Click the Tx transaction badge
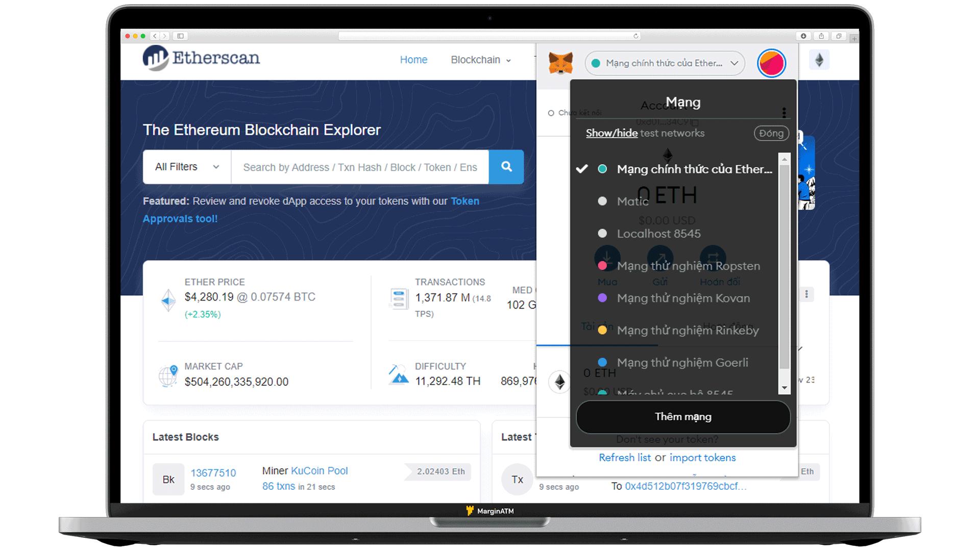This screenshot has height=551, width=980. 518,480
